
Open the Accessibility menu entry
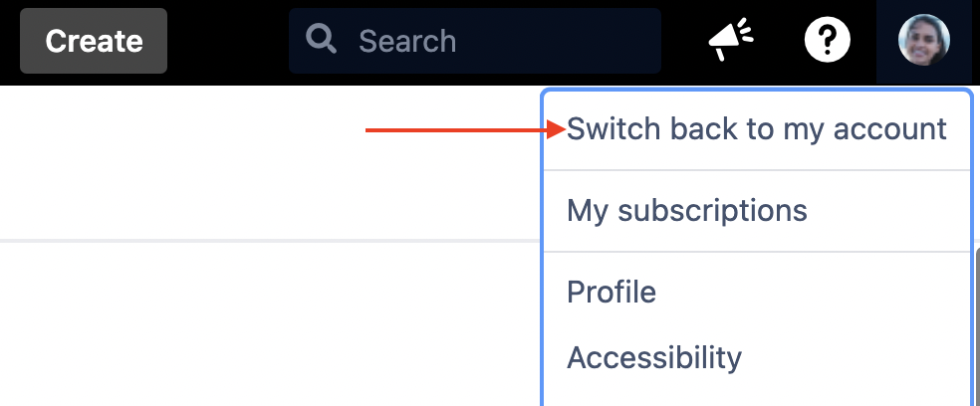coord(654,357)
